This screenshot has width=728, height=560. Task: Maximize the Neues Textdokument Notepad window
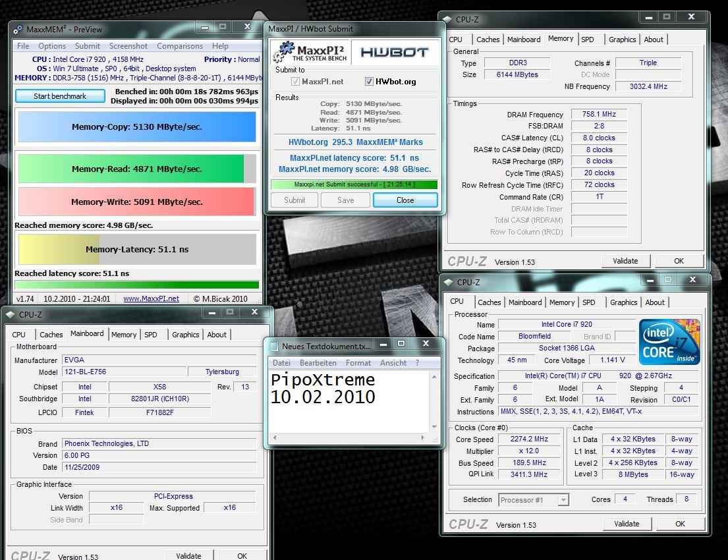(401, 344)
